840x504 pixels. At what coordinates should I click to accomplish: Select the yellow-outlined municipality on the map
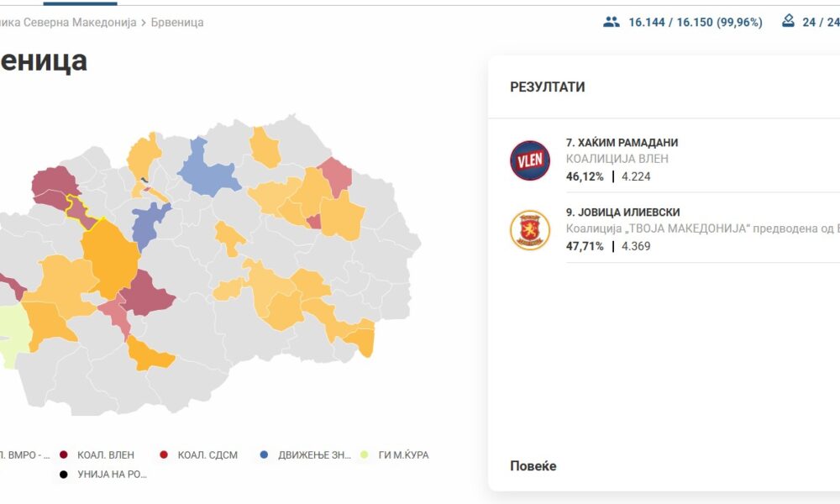click(x=81, y=210)
